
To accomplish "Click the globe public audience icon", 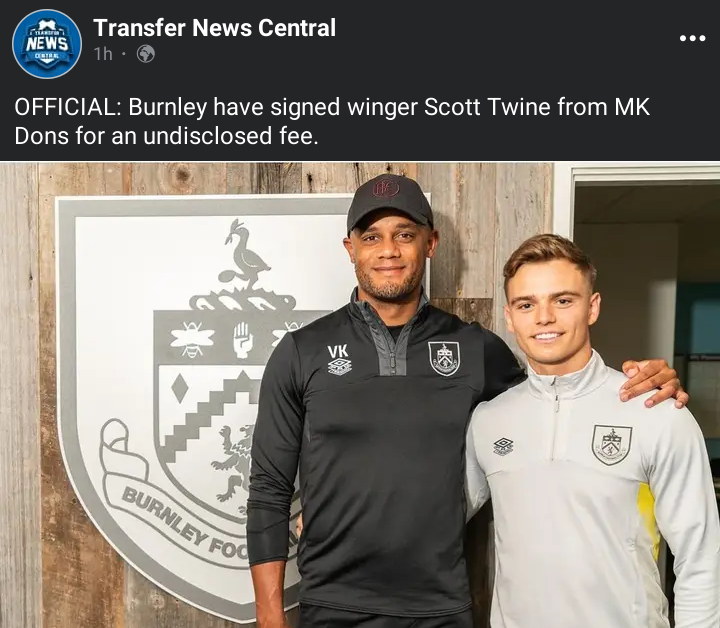I will [x=146, y=54].
